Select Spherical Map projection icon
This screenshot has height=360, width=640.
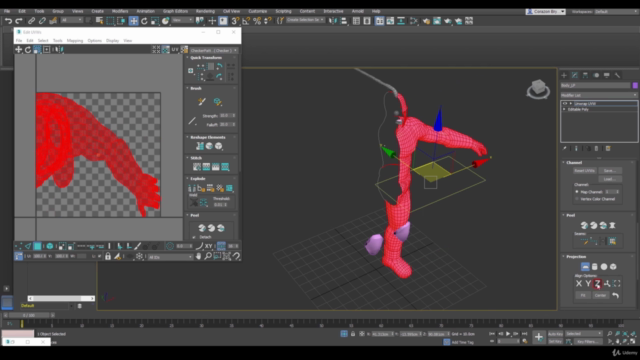(x=604, y=267)
